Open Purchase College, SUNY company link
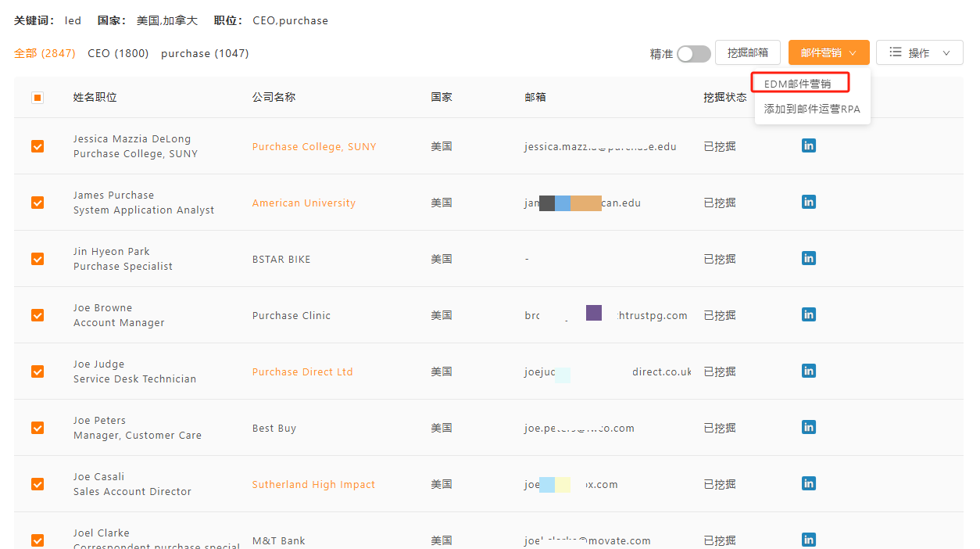The image size is (980, 549). pyautogui.click(x=314, y=146)
